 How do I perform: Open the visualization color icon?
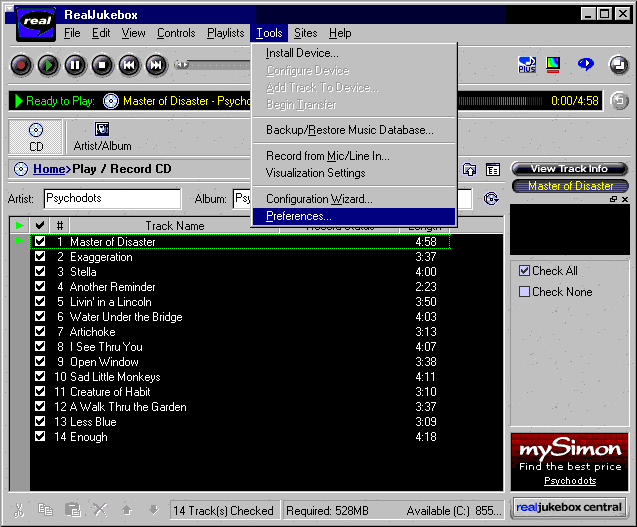coord(553,65)
